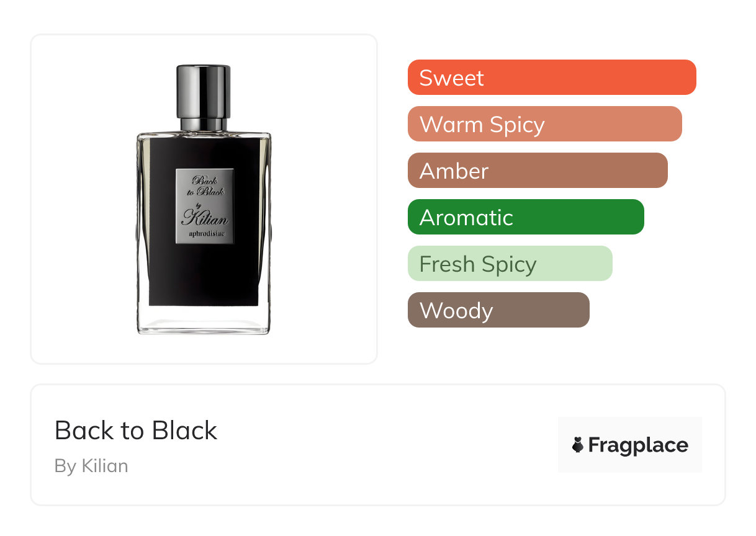Image resolution: width=756 pixels, height=536 pixels.
Task: Click the Amber accord bar
Action: 538,171
